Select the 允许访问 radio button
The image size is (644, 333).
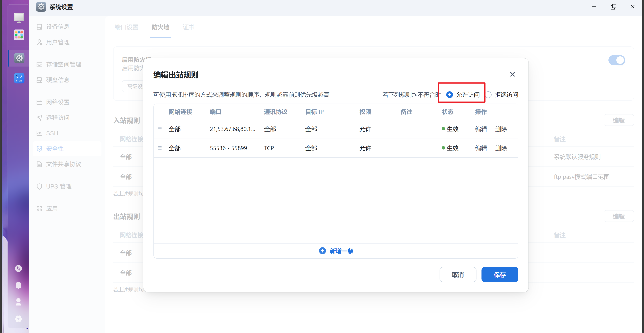pyautogui.click(x=449, y=95)
